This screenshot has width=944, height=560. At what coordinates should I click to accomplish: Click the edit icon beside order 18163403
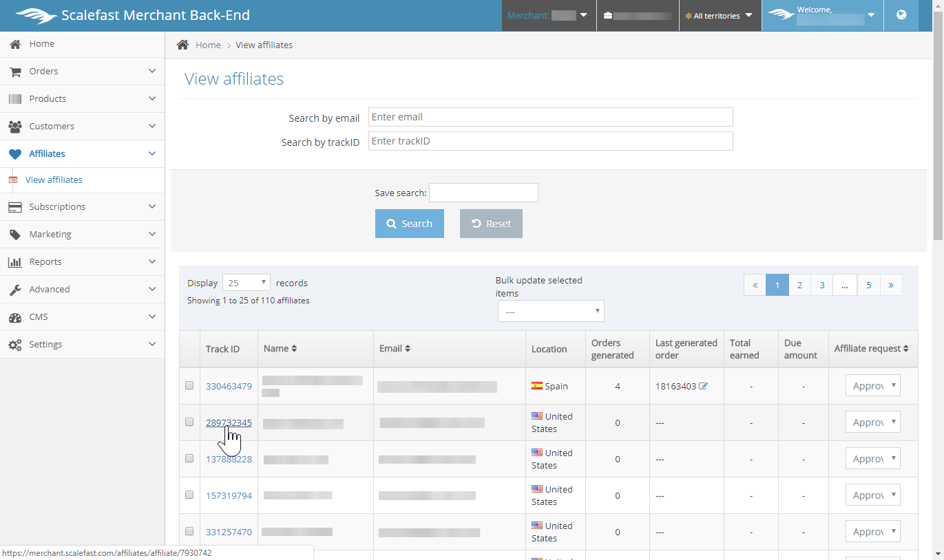tap(703, 386)
